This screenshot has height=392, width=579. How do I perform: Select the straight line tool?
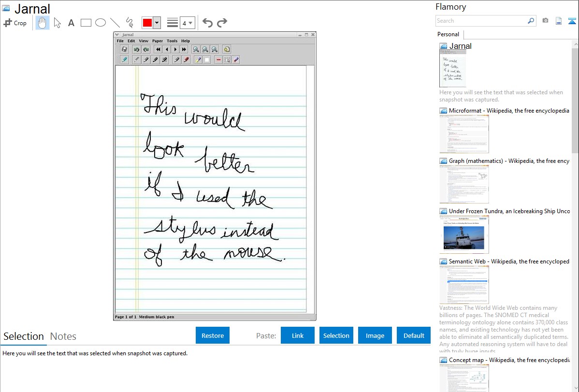point(115,23)
